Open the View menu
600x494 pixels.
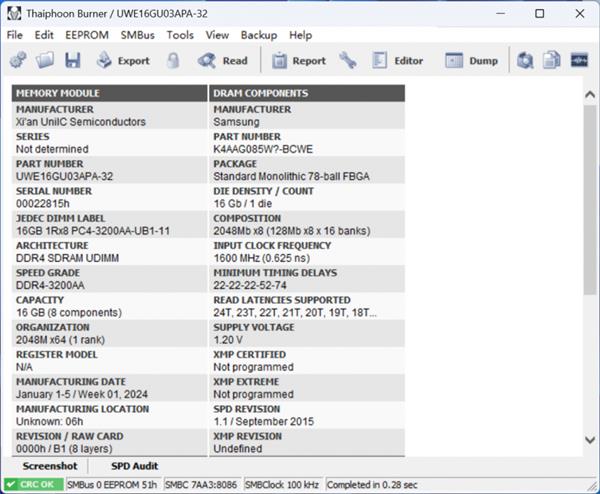tap(217, 35)
